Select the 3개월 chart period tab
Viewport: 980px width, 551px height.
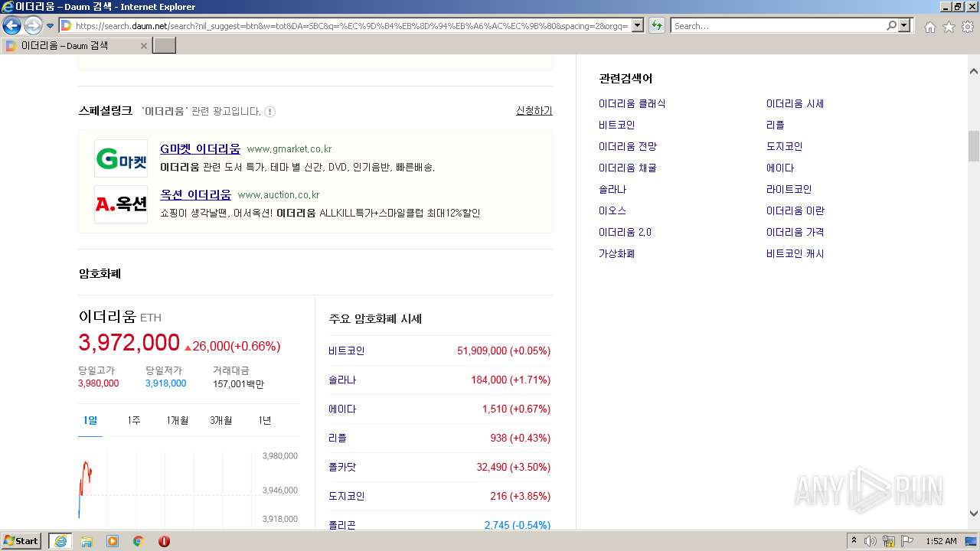(x=221, y=420)
